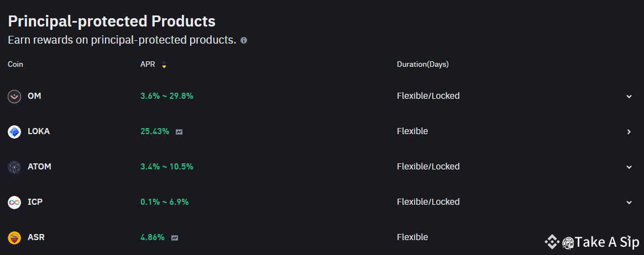This screenshot has width=644, height=255.
Task: Click the ICP Flexible/Locked duration text
Action: (428, 202)
